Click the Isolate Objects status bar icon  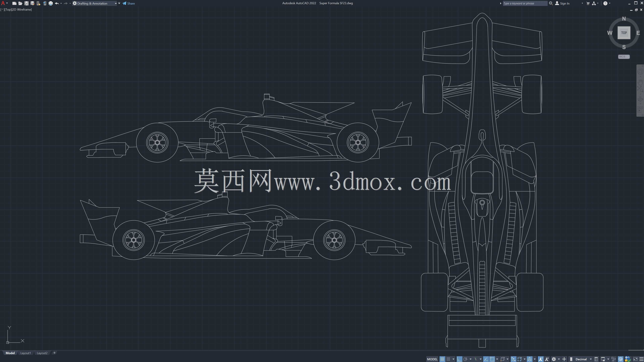pyautogui.click(x=613, y=359)
